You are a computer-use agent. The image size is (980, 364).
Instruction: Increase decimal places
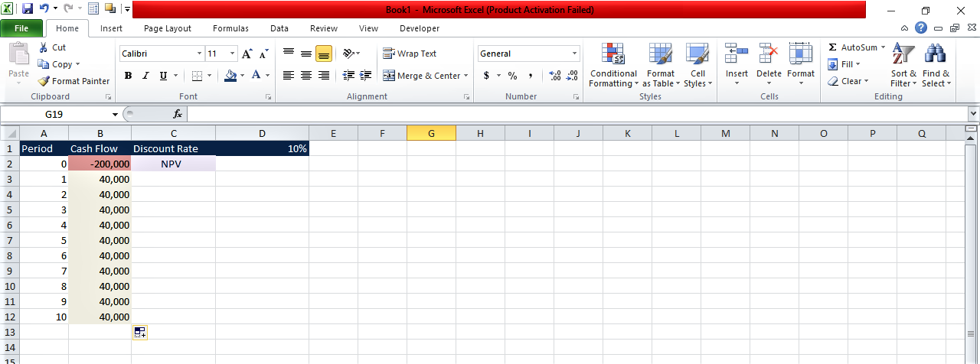tap(555, 76)
